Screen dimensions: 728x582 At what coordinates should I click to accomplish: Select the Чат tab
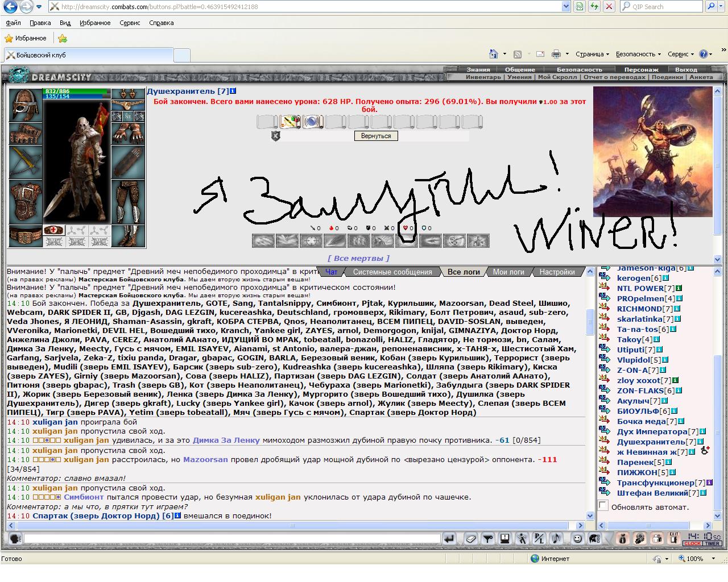(x=331, y=272)
